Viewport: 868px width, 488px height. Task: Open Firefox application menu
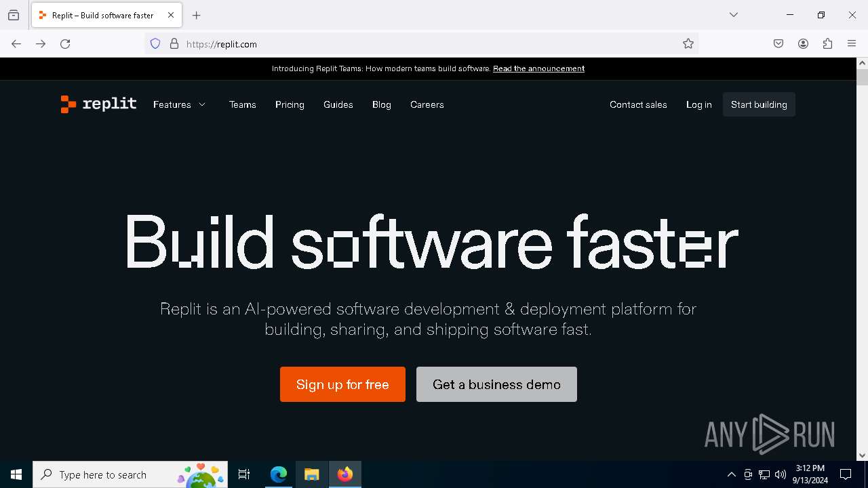pos(852,44)
